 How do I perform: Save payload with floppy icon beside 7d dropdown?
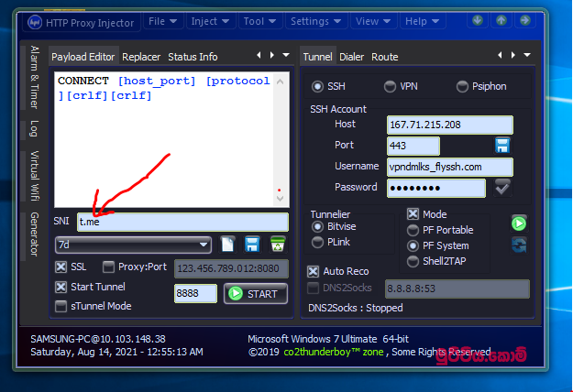(252, 245)
